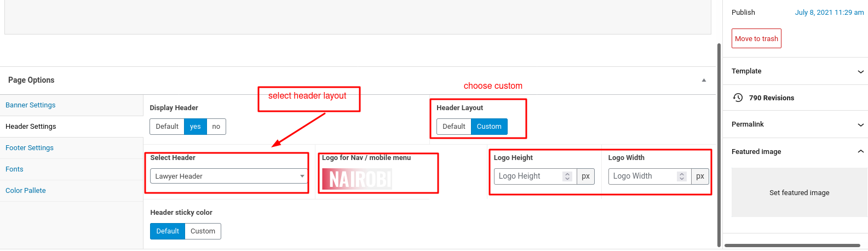
Task: Collapse the Featured image panel
Action: 860,152
